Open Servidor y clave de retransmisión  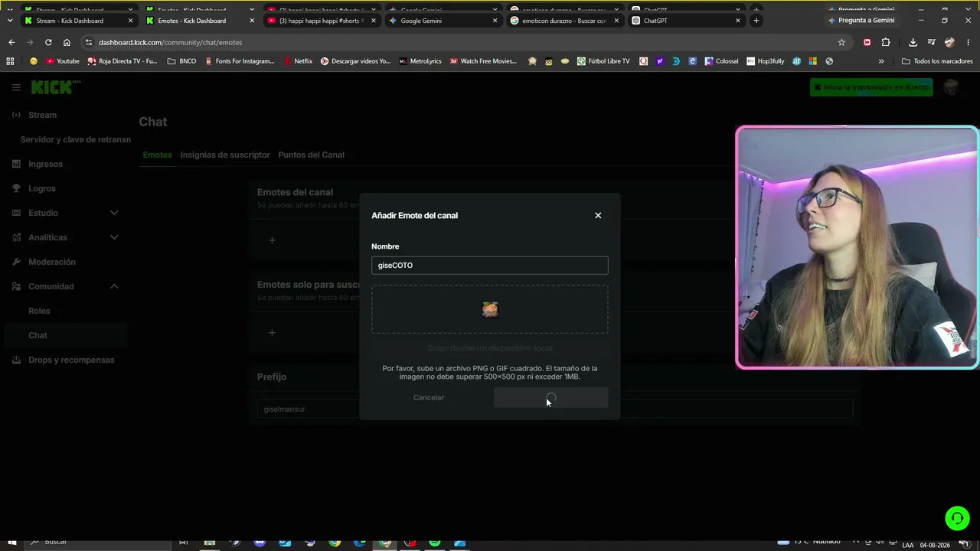coord(75,139)
